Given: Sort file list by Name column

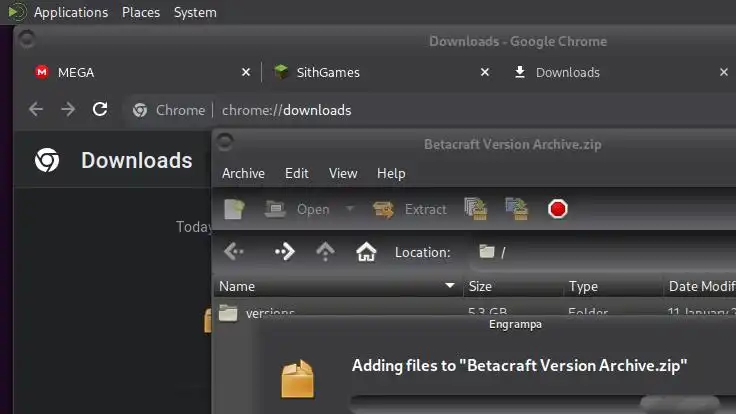Looking at the screenshot, I should tap(338, 286).
